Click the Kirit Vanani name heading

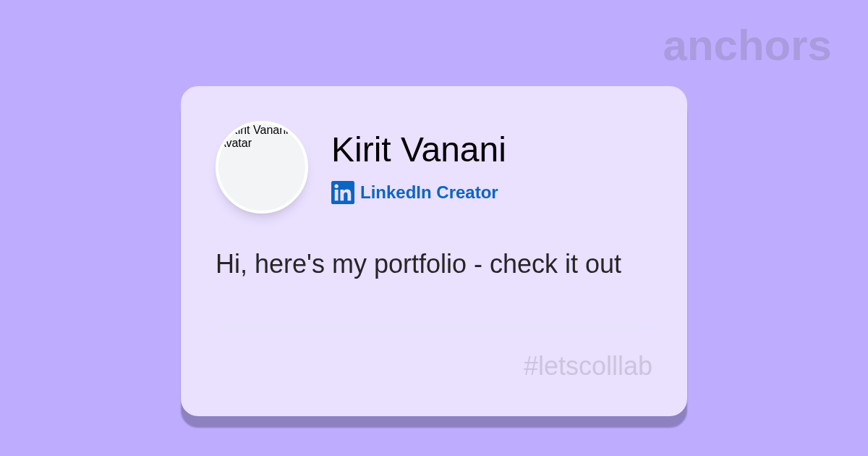pos(418,150)
